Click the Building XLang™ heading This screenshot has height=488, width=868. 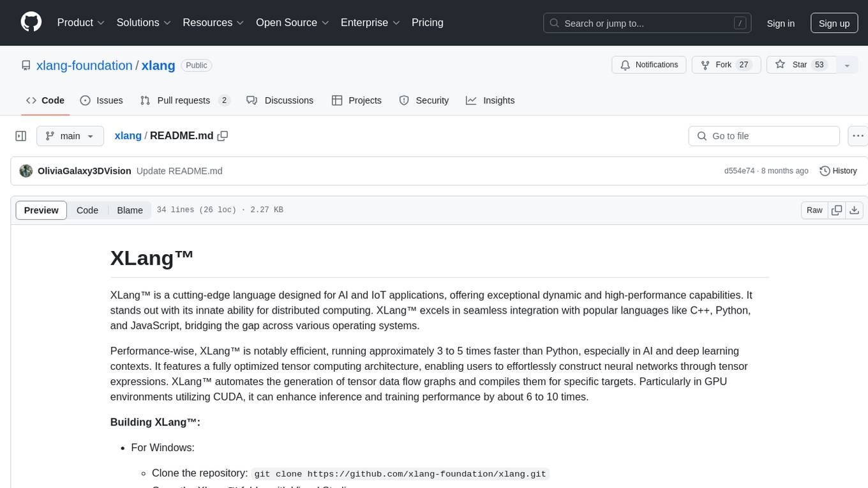(x=156, y=422)
